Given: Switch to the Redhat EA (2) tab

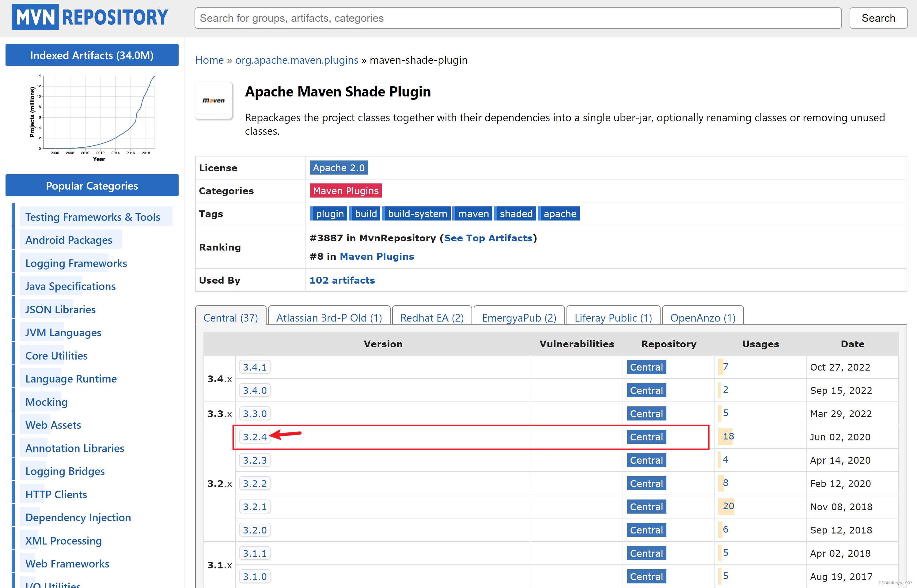Looking at the screenshot, I should 432,318.
